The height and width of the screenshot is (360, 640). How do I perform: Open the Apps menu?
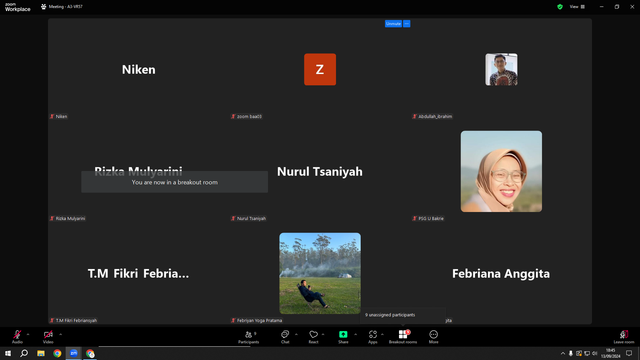tap(373, 337)
